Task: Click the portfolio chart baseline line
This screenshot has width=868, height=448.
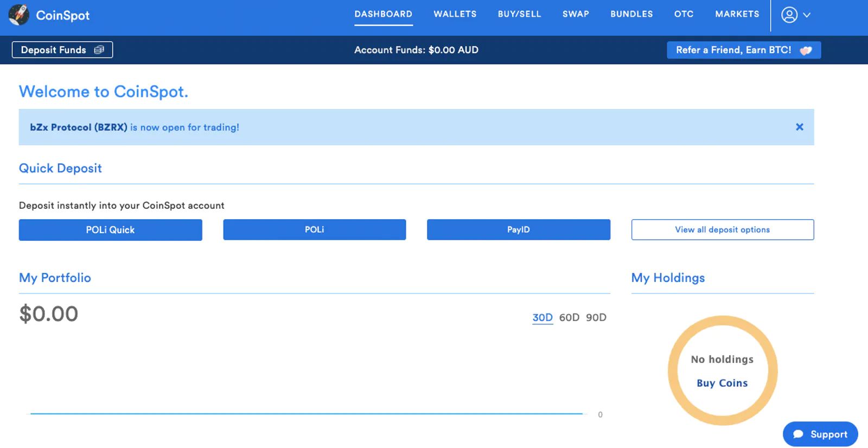Action: pyautogui.click(x=307, y=414)
